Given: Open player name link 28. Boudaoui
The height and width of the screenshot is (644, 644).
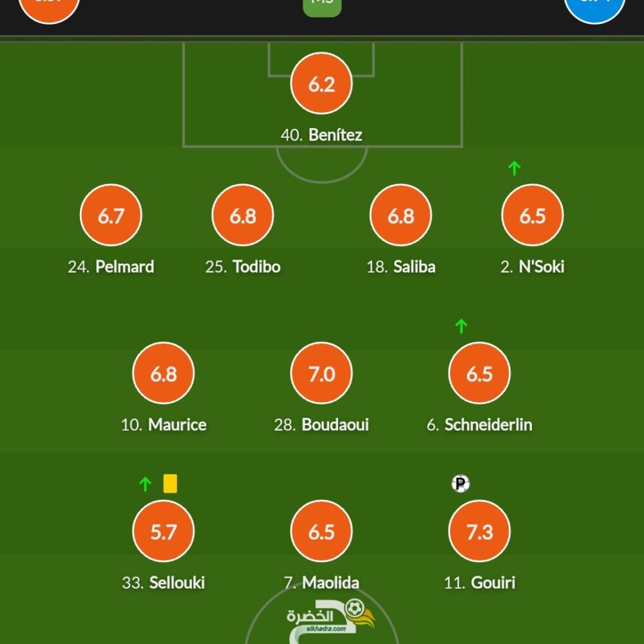Looking at the screenshot, I should tap(321, 424).
